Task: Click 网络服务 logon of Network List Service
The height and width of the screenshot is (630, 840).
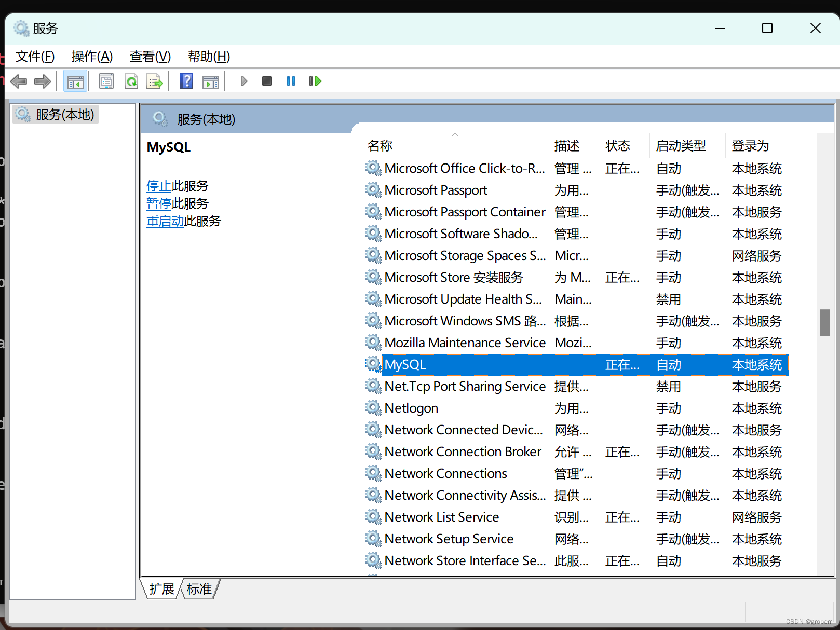Action: [x=756, y=517]
